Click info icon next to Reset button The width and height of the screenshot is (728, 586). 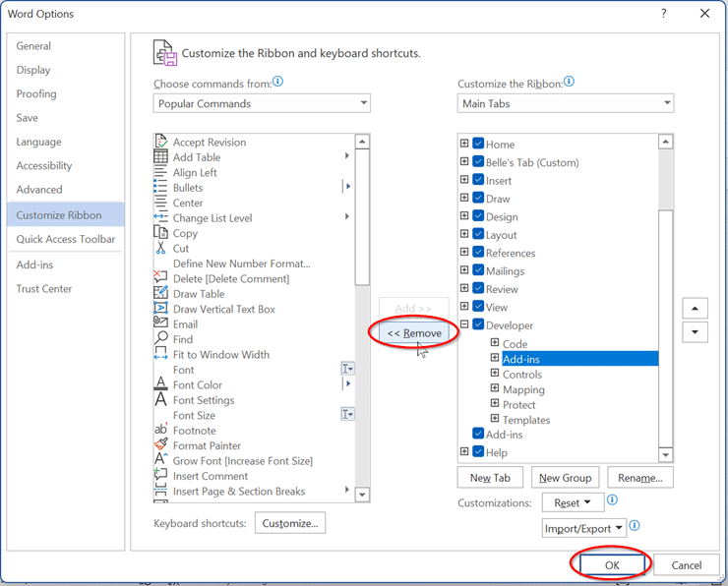click(612, 499)
